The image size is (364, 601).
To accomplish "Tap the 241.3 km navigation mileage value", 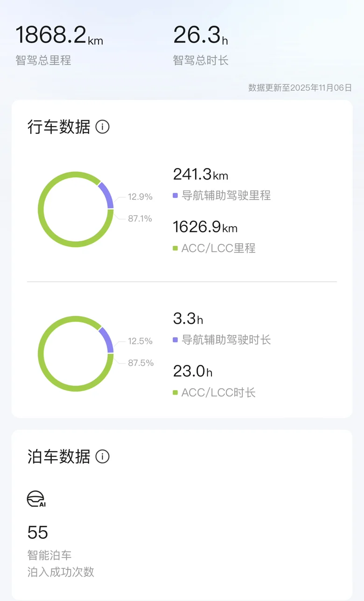I will pyautogui.click(x=200, y=175).
